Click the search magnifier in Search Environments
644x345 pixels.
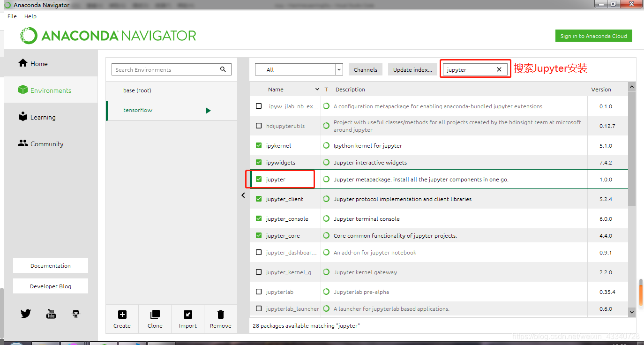click(223, 69)
